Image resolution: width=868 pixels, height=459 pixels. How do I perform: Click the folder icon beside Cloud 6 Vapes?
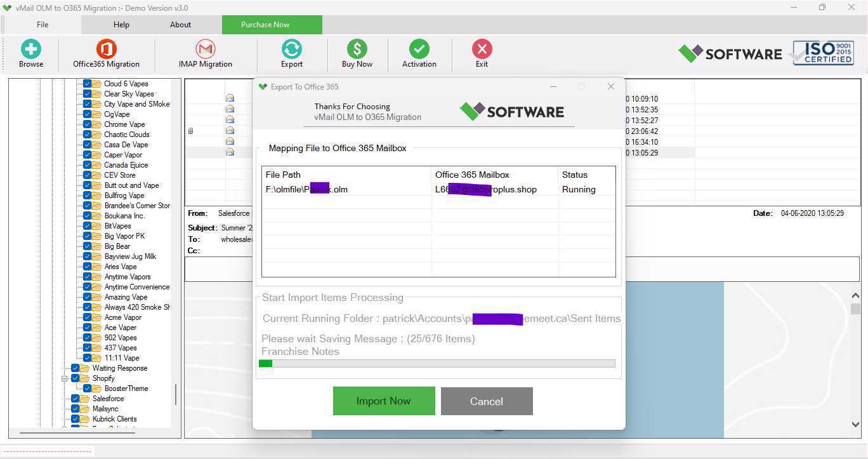(x=96, y=84)
